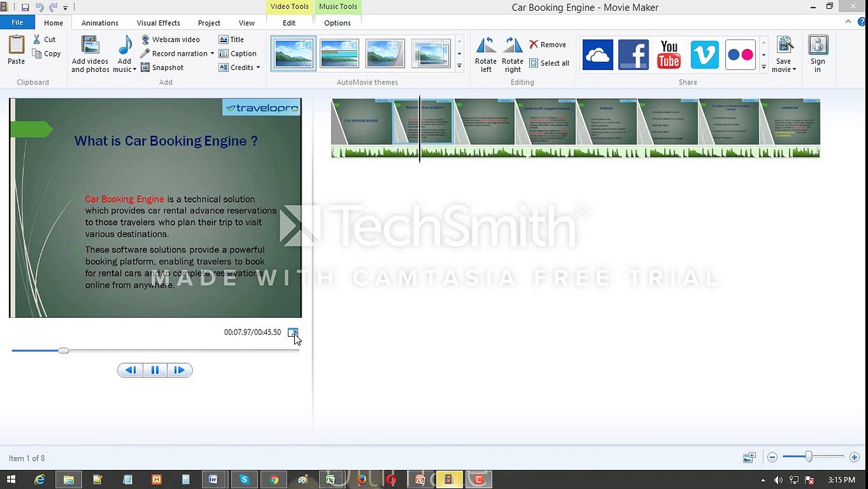Click the zoom time scale slider
This screenshot has height=489, width=868.
click(808, 458)
